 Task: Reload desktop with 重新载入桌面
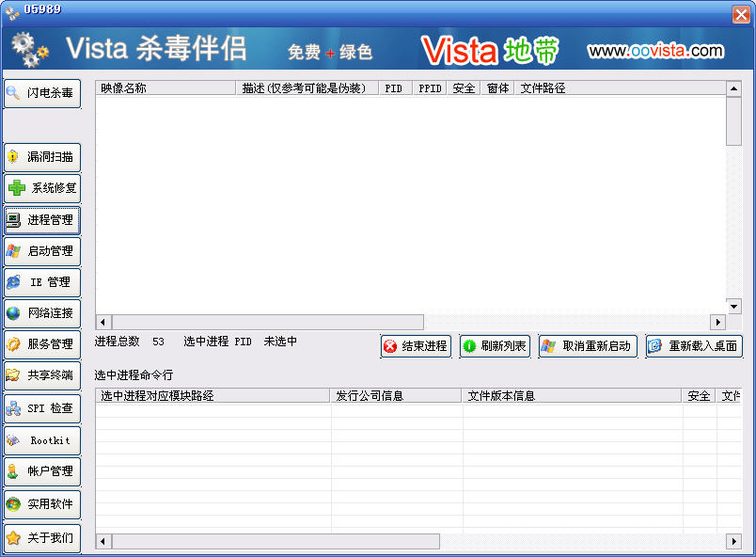click(x=694, y=346)
